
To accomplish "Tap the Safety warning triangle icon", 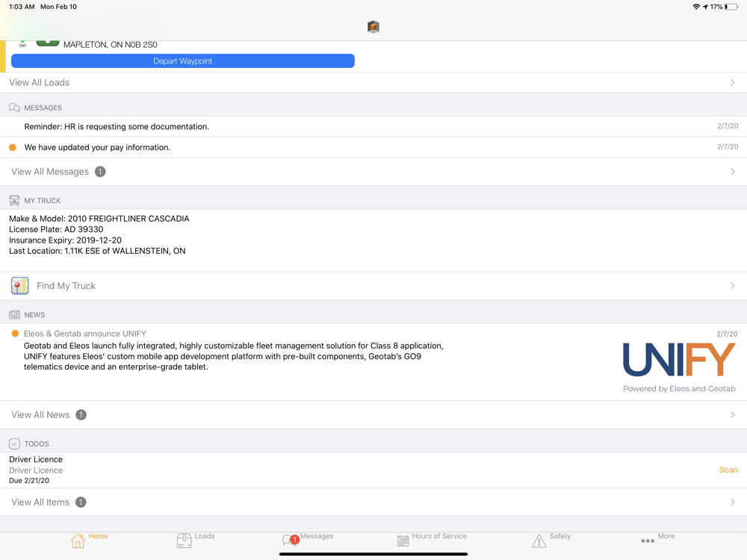I will [x=539, y=541].
